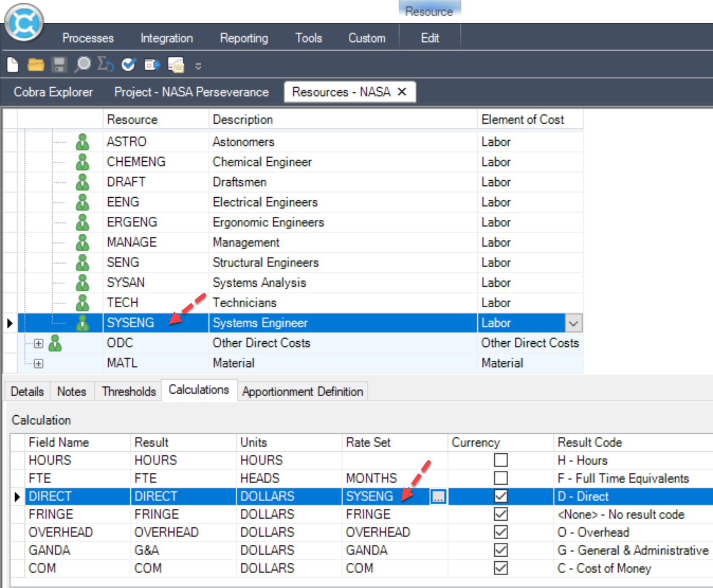The height and width of the screenshot is (588, 713).
Task: Open the Reporting menu
Action: point(244,38)
